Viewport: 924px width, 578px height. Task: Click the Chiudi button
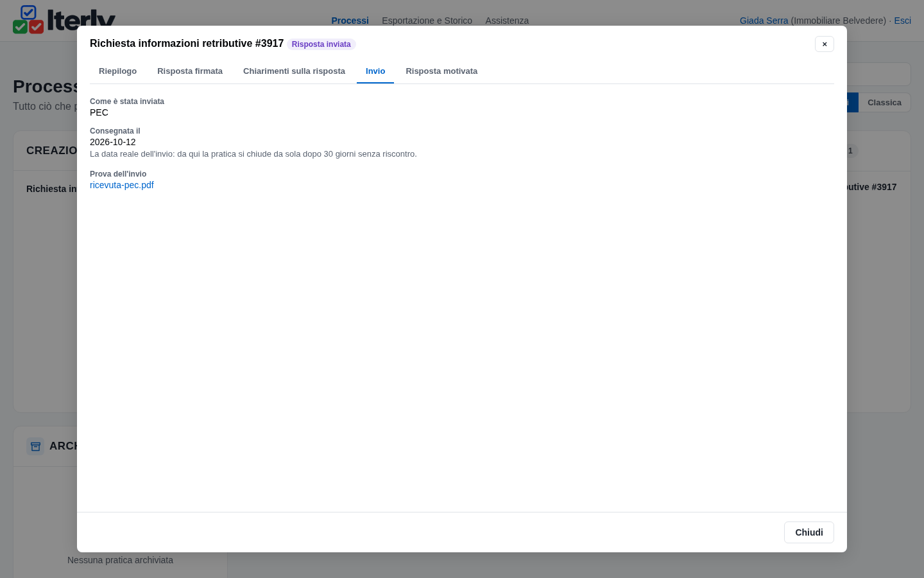(x=809, y=532)
